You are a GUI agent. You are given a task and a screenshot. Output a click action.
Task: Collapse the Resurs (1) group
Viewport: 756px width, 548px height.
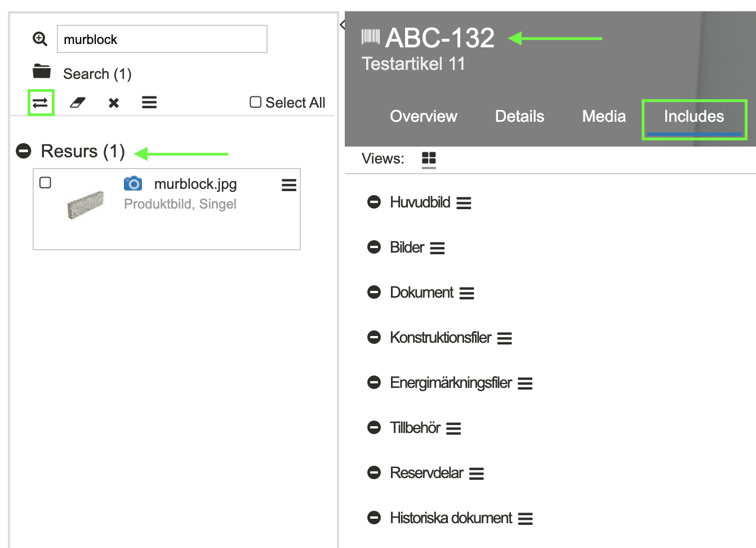[24, 151]
